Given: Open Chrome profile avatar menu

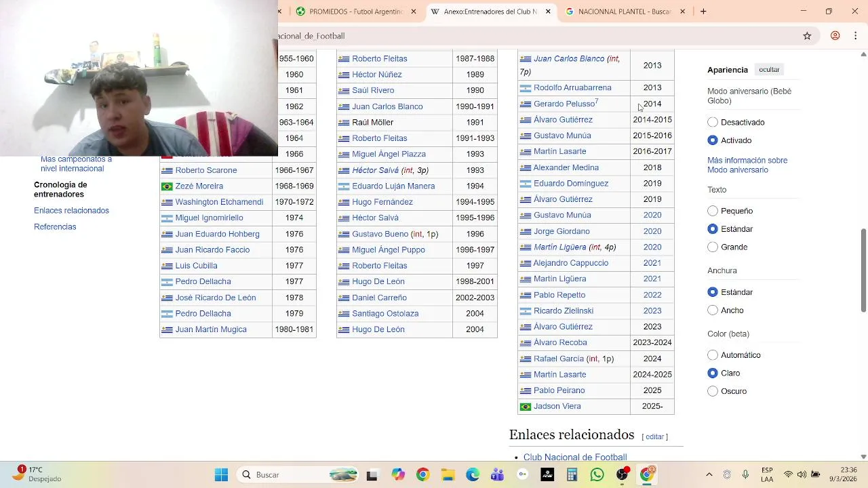Looking at the screenshot, I should [835, 36].
